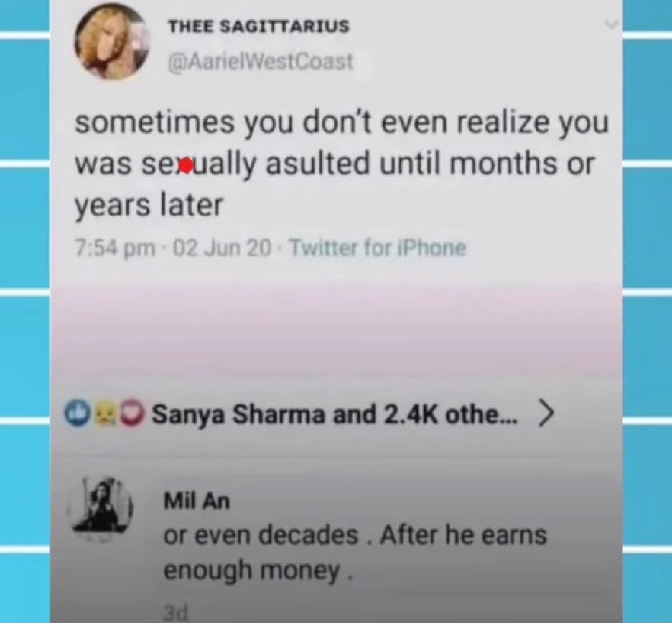
Task: Click the red dot censor mark
Action: 185,165
